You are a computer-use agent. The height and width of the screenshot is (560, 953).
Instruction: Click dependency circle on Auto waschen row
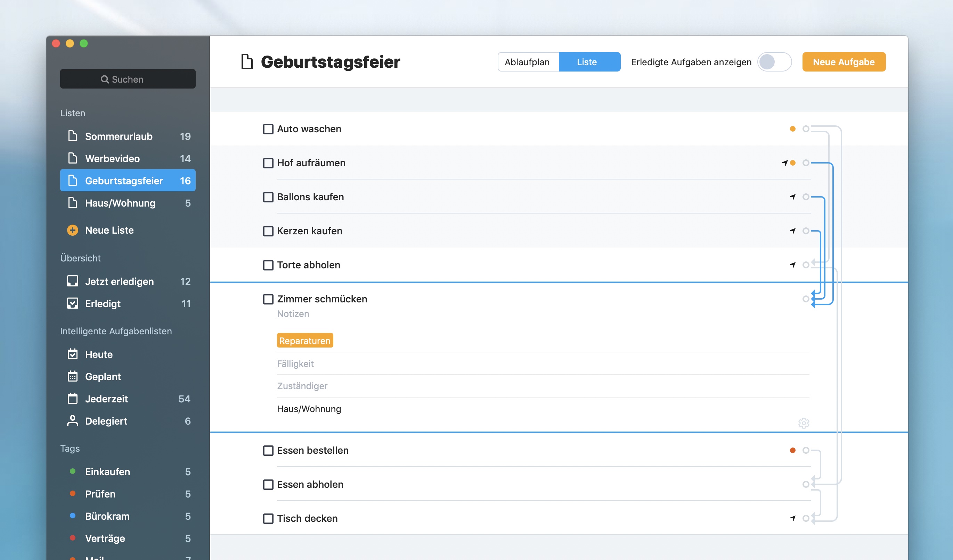(806, 129)
